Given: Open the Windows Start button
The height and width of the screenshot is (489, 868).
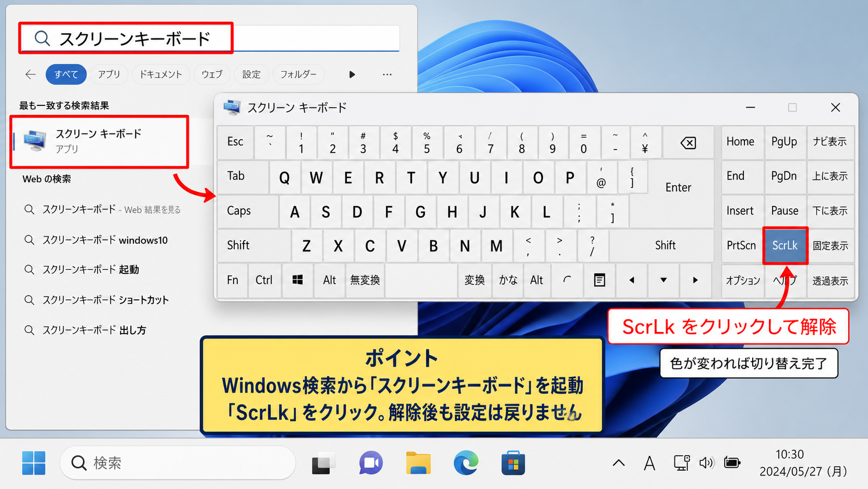Looking at the screenshot, I should point(34,463).
